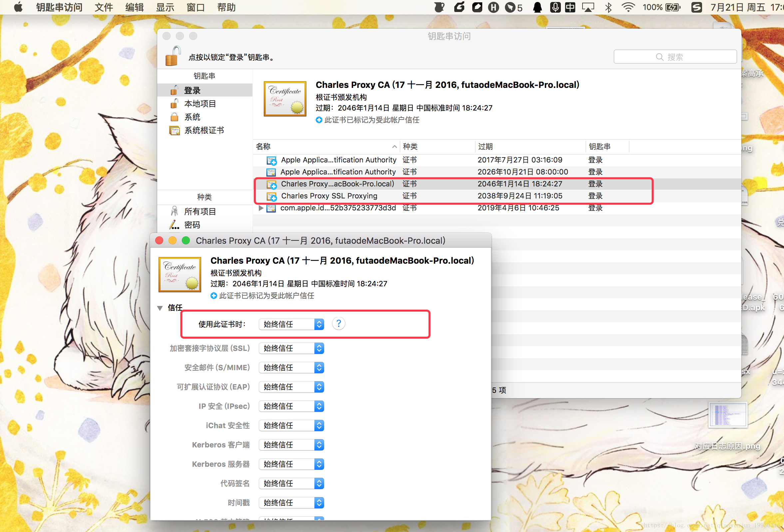Click the help question mark button

click(339, 324)
